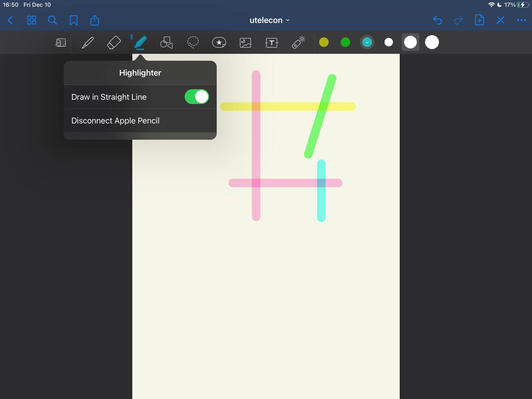
Task: Open the Elements sticker tool
Action: (x=219, y=43)
